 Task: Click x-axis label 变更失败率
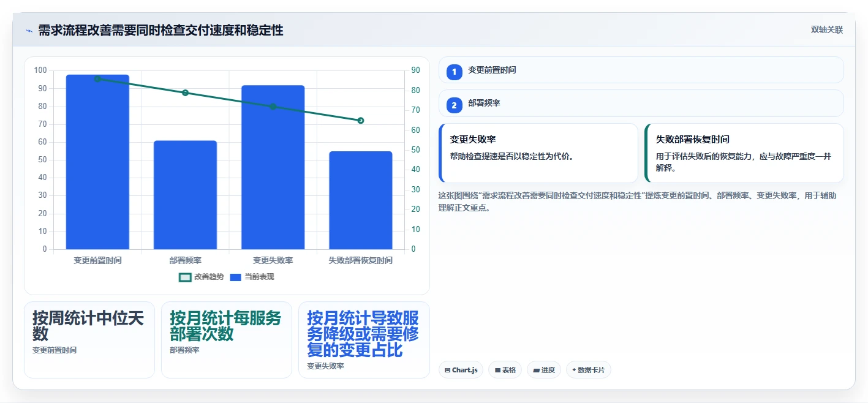click(x=273, y=260)
